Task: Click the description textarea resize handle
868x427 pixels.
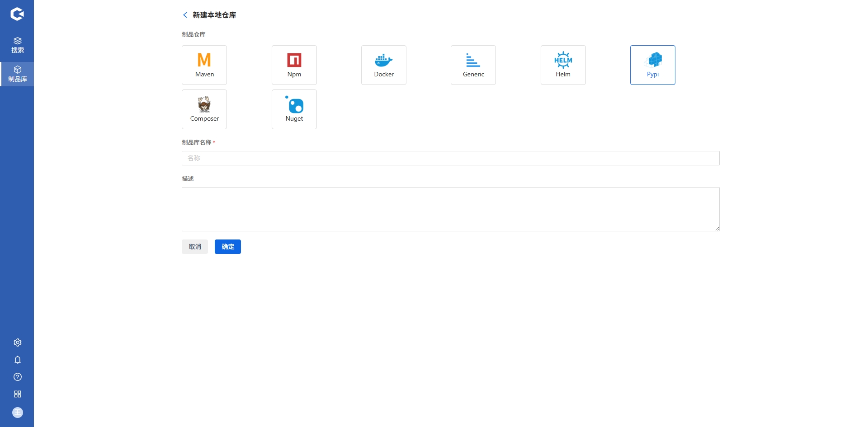Action: [717, 229]
